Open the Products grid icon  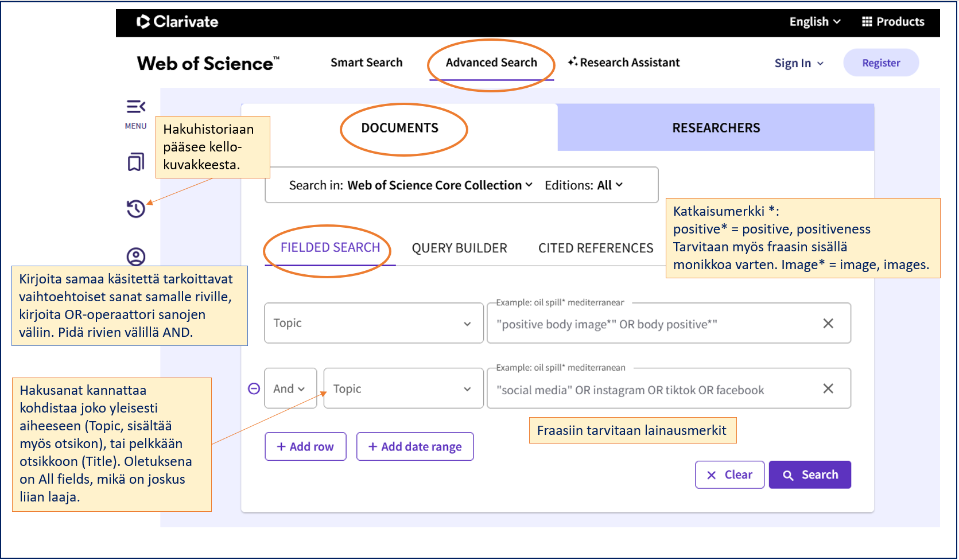(867, 21)
